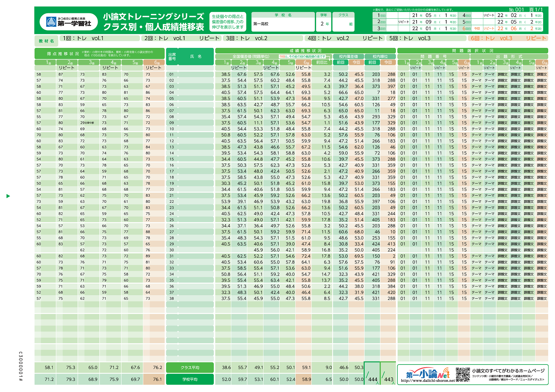Click the 校内順位 subheader

click(x=380, y=56)
